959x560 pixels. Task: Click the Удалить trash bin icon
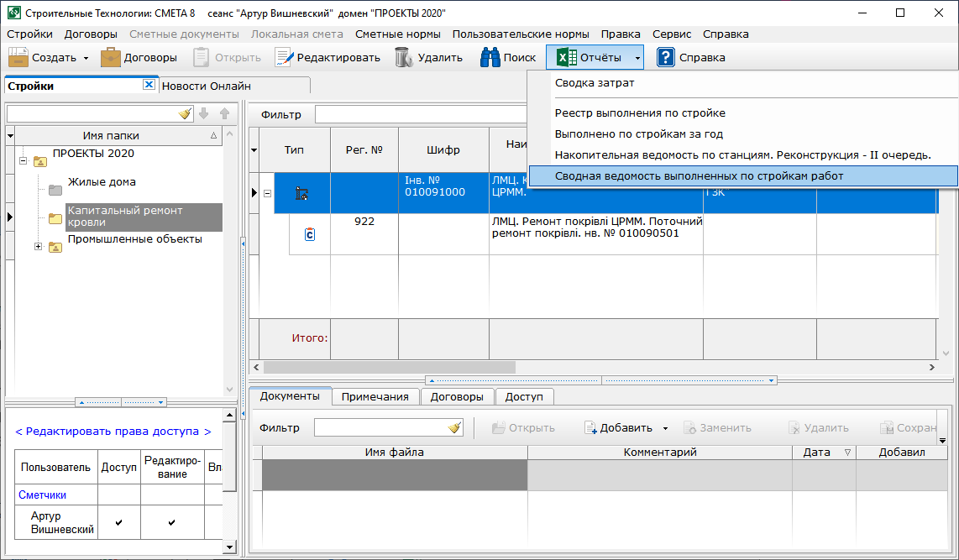pos(404,57)
